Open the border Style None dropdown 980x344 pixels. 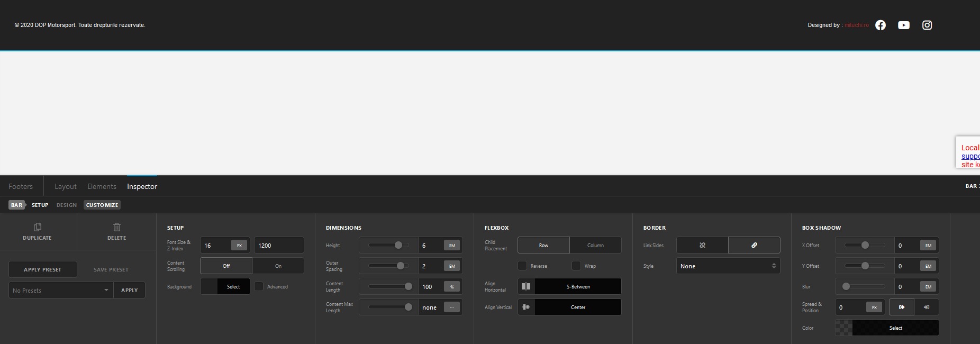pos(728,266)
